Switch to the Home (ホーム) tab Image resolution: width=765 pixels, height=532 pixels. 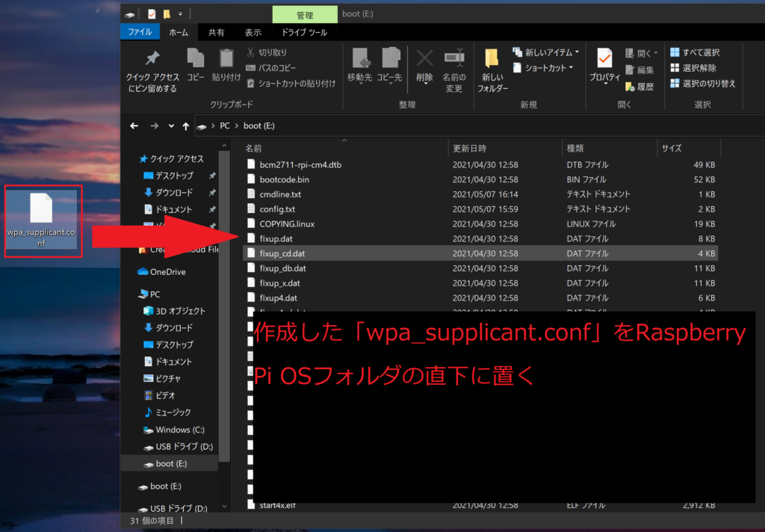(x=179, y=32)
